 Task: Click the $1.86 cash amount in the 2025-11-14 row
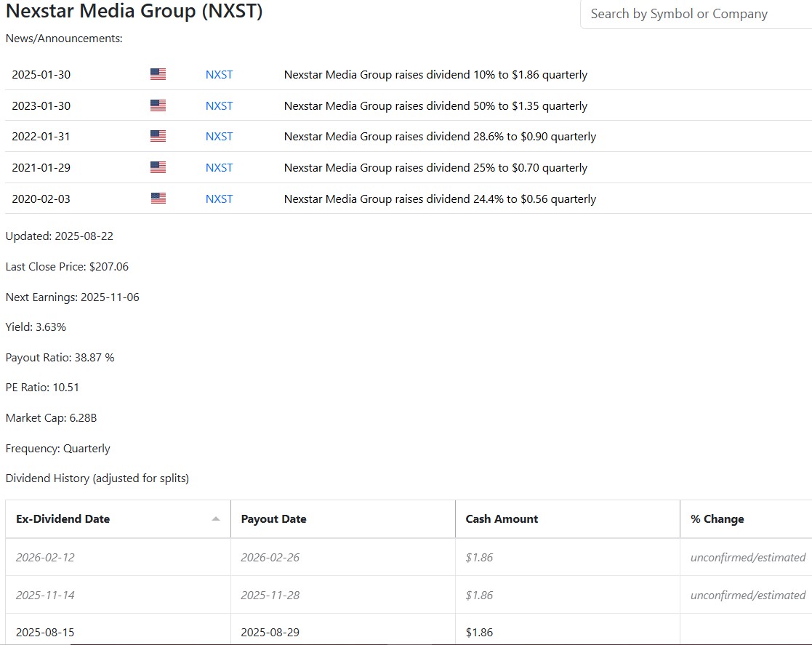coord(479,596)
